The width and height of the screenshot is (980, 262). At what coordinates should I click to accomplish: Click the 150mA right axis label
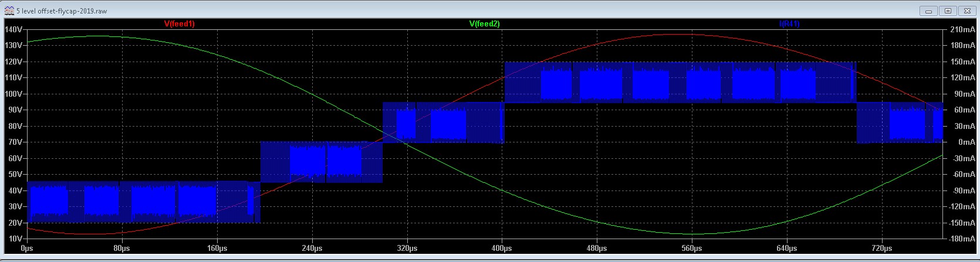pos(962,62)
